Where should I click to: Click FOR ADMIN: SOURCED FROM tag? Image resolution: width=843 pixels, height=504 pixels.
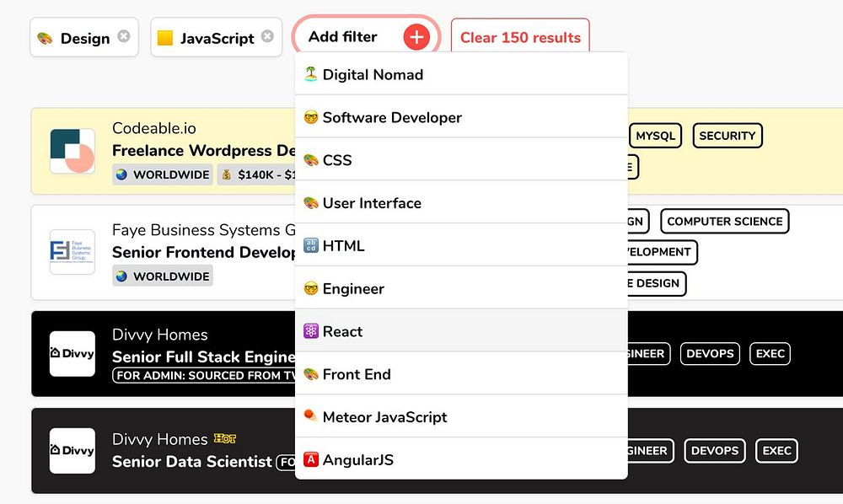pos(204,375)
